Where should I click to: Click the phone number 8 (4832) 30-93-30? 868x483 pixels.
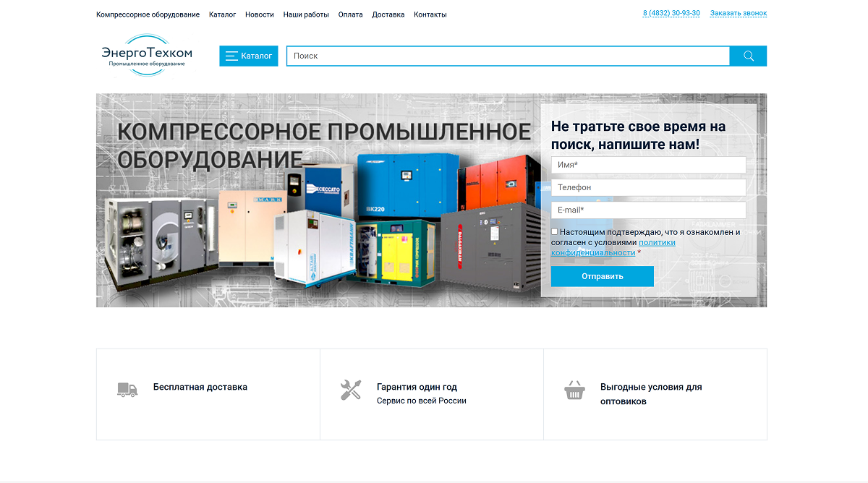(x=671, y=14)
